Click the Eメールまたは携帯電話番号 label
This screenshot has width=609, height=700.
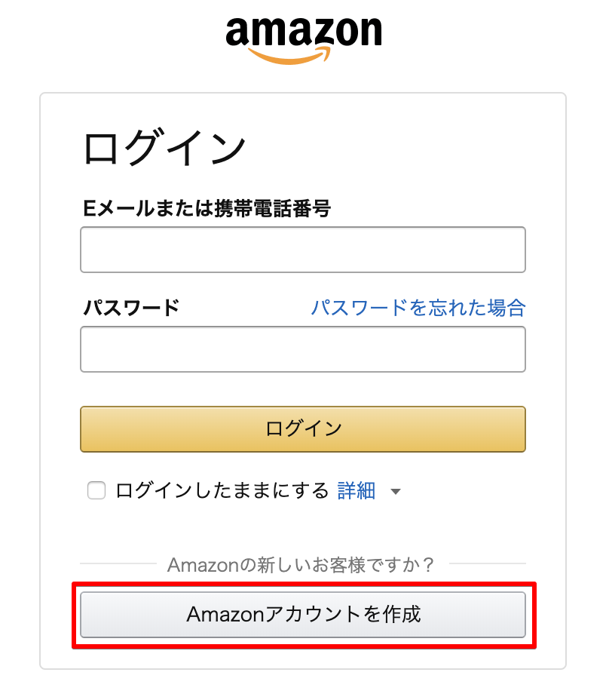pyautogui.click(x=207, y=208)
